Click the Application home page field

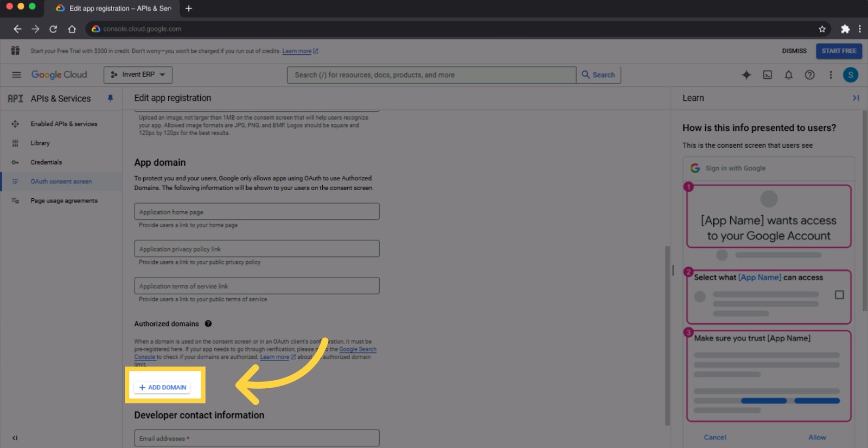pos(257,212)
